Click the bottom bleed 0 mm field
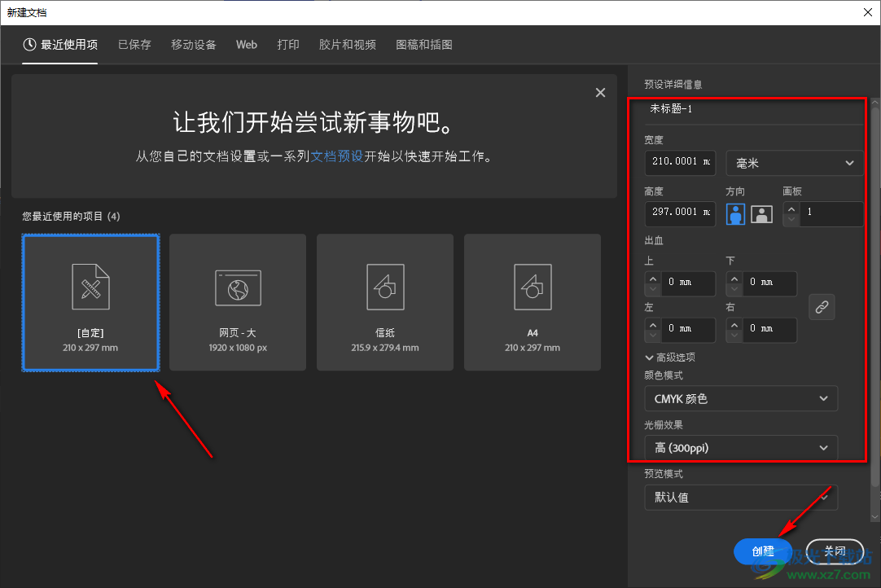 [769, 283]
